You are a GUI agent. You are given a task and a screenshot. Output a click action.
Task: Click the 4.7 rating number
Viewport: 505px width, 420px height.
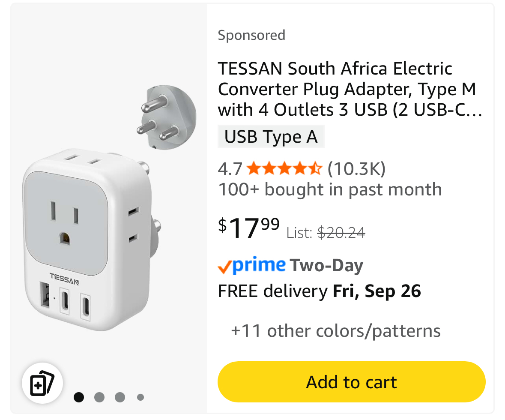pos(230,169)
